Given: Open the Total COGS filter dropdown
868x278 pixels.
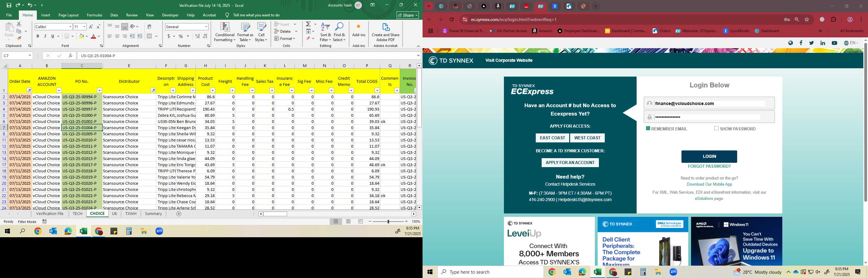Looking at the screenshot, I should [377, 90].
